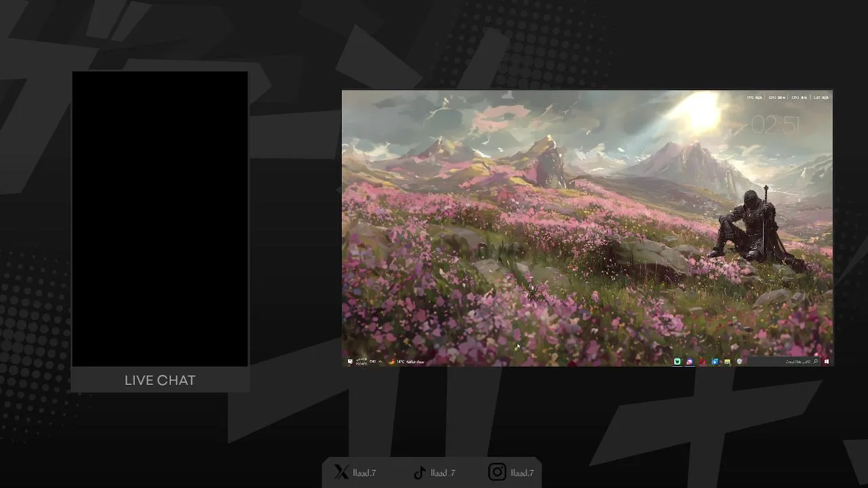Click inside the black live chat panel
Viewport: 868px width, 488px height.
click(160, 219)
